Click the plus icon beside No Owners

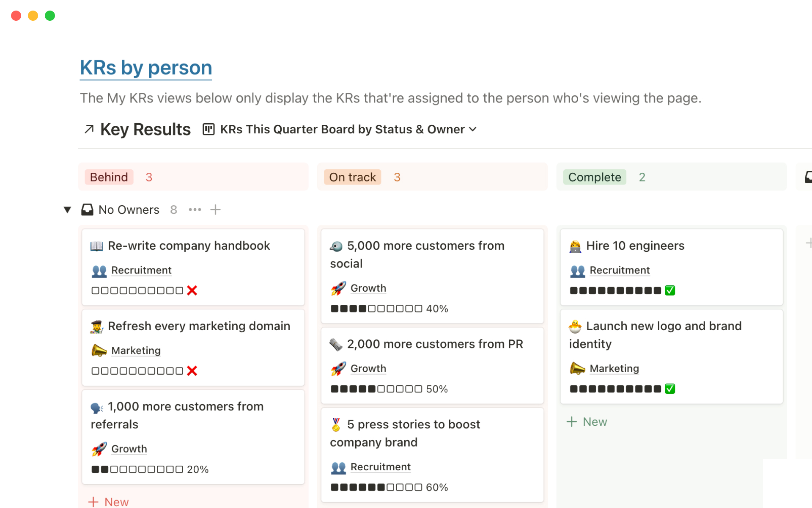click(215, 210)
